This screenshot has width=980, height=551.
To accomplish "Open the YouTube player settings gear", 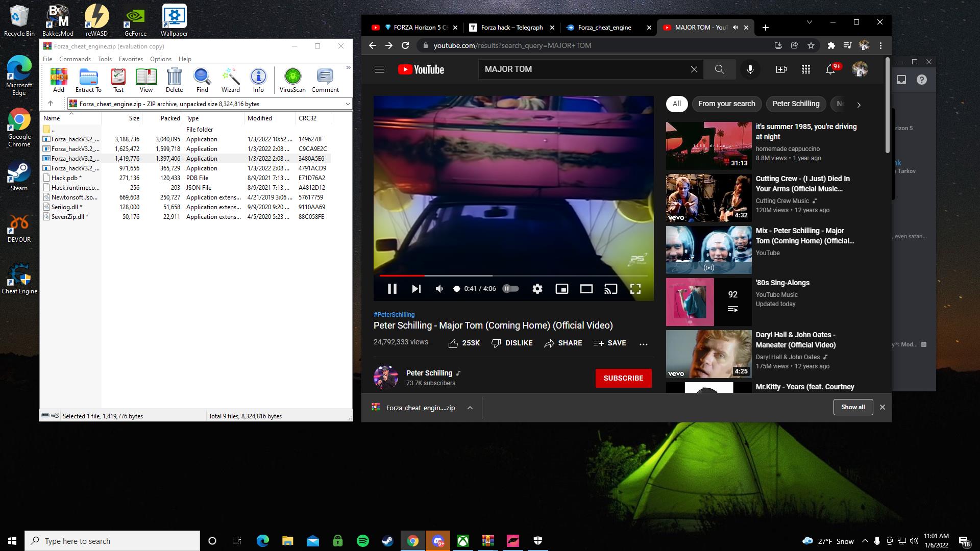I will [537, 289].
